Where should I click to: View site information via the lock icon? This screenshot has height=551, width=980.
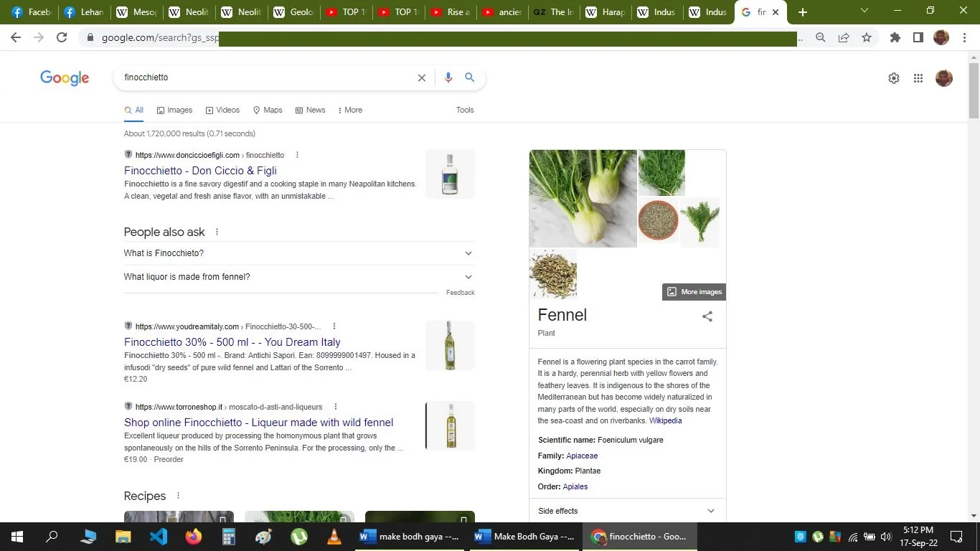(x=90, y=38)
